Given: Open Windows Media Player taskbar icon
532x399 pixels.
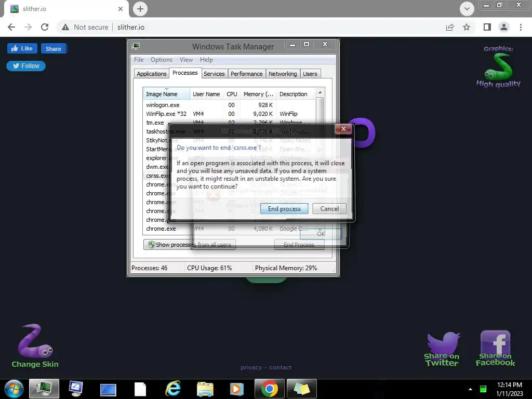Looking at the screenshot, I should 237,389.
